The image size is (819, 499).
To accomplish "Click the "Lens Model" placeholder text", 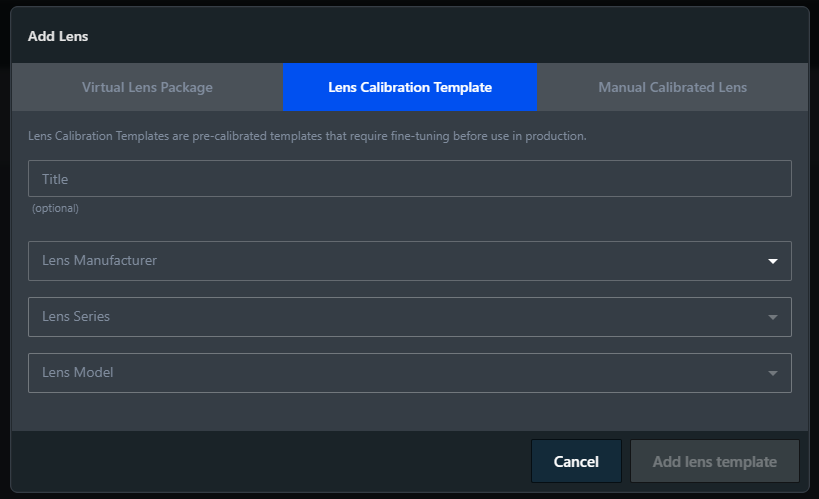I will (x=77, y=373).
